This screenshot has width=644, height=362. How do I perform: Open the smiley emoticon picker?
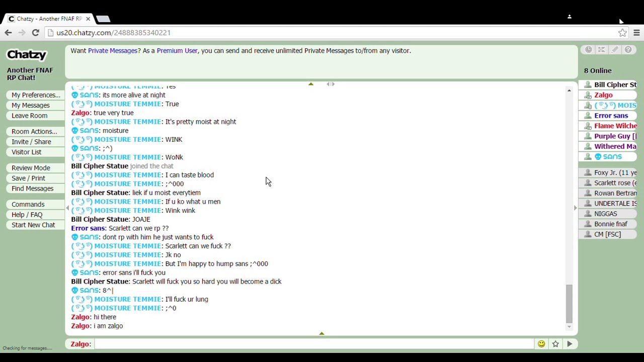tap(541, 344)
